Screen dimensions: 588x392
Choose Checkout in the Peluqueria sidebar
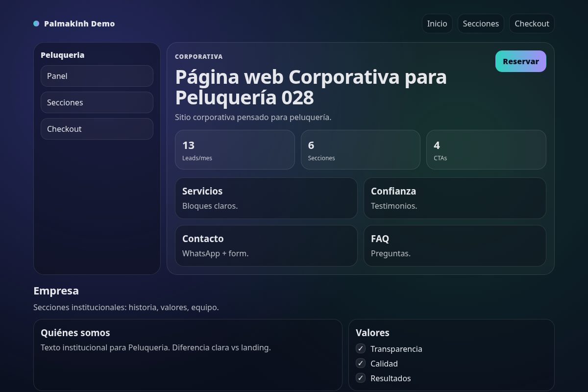(x=97, y=129)
